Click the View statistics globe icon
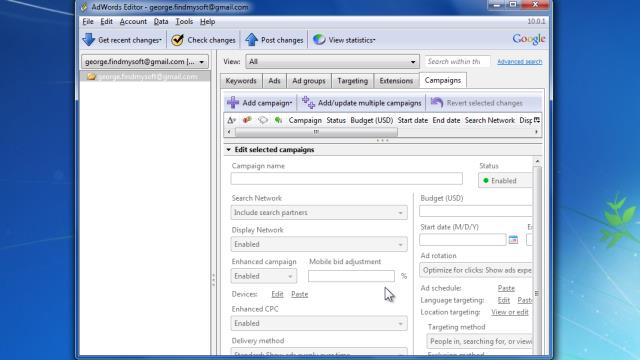Image resolution: width=640 pixels, height=360 pixels. coord(319,40)
